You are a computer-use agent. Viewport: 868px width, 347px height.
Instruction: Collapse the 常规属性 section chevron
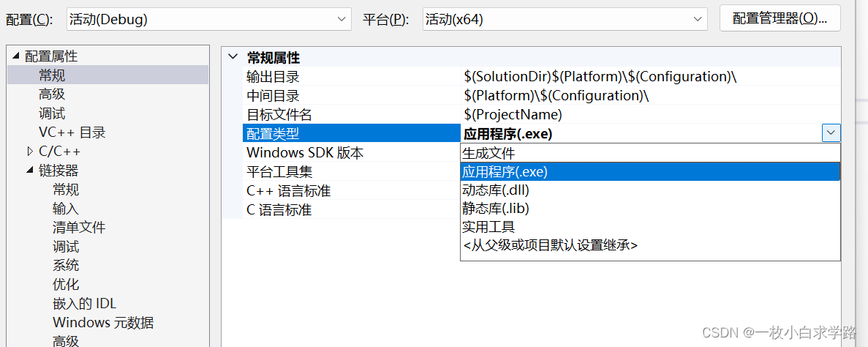coord(233,57)
